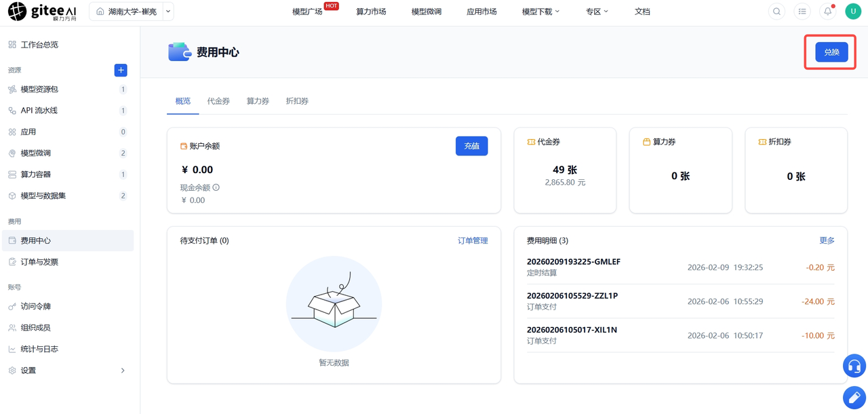This screenshot has height=414, width=868.
Task: Click the empty box 暂无数据 illustration
Action: [x=334, y=304]
